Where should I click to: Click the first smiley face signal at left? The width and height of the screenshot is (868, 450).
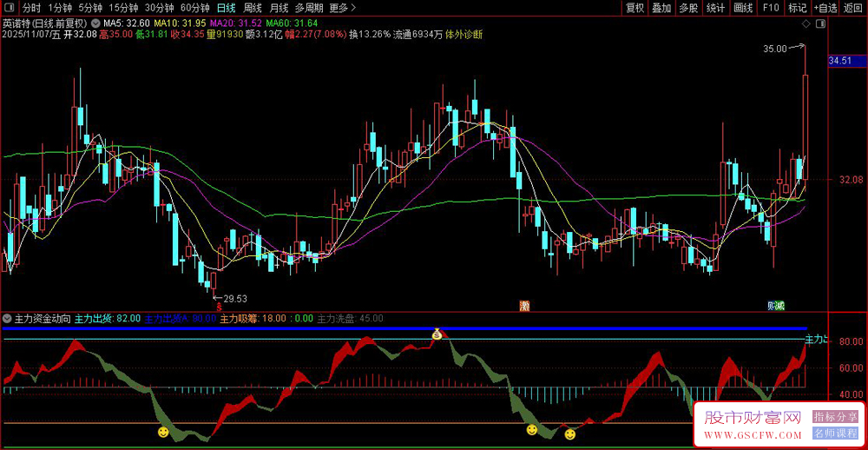tap(163, 431)
